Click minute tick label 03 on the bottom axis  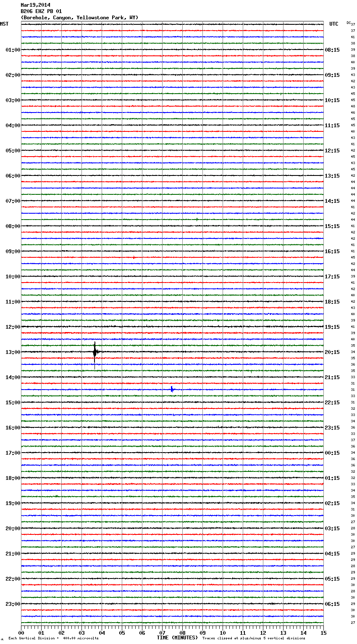tap(81, 633)
